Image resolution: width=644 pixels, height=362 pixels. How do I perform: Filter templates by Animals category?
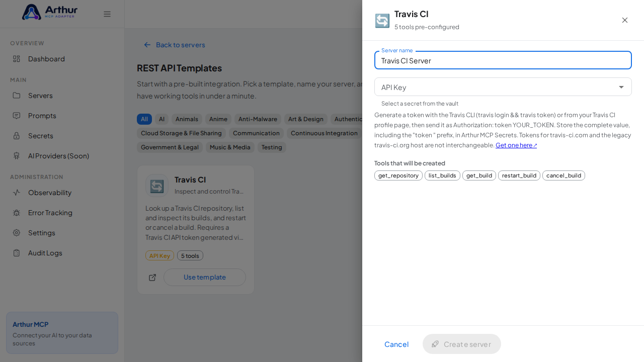pyautogui.click(x=187, y=119)
